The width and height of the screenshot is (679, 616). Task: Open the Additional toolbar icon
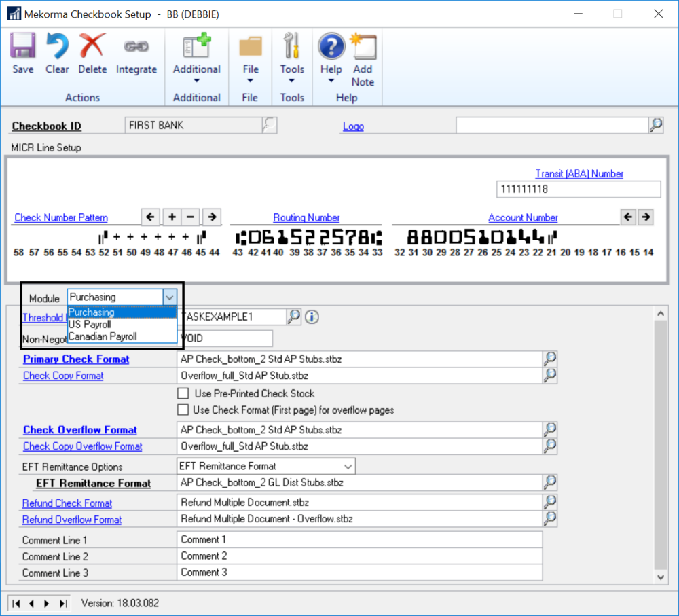[x=197, y=46]
